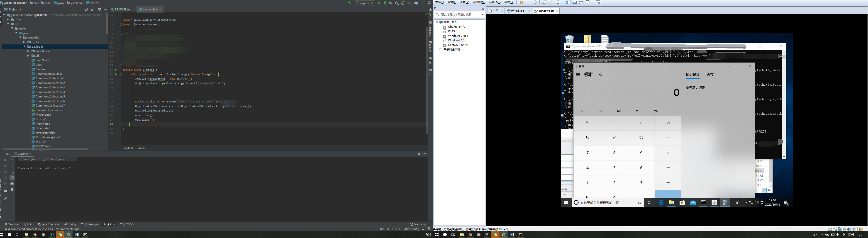Click the VMware library search field
This screenshot has height=238, width=868.
pyautogui.click(x=460, y=15)
